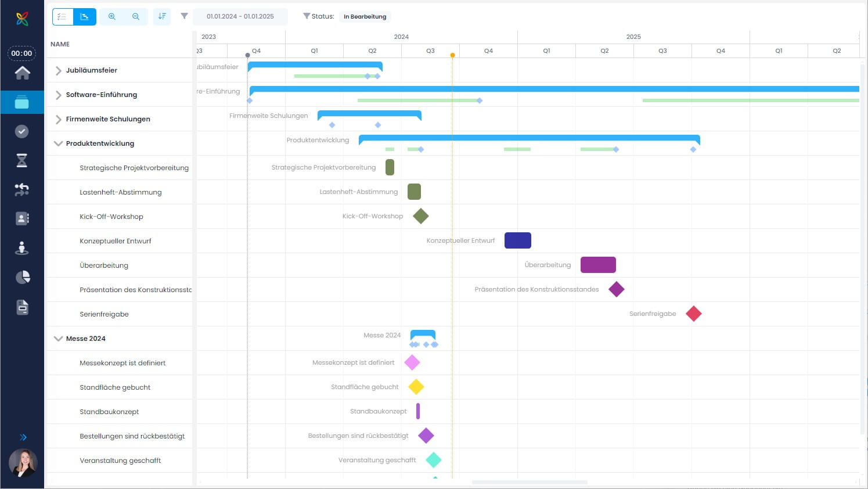Collapse the Messe 2024 project row

coord(58,339)
